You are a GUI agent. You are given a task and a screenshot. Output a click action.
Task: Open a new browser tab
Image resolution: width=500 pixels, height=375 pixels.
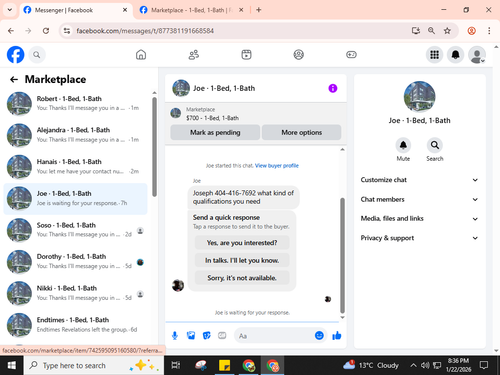(259, 10)
